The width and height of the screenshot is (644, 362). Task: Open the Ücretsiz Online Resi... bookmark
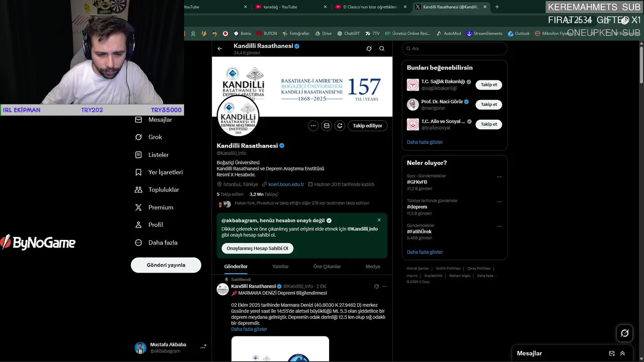tap(408, 34)
